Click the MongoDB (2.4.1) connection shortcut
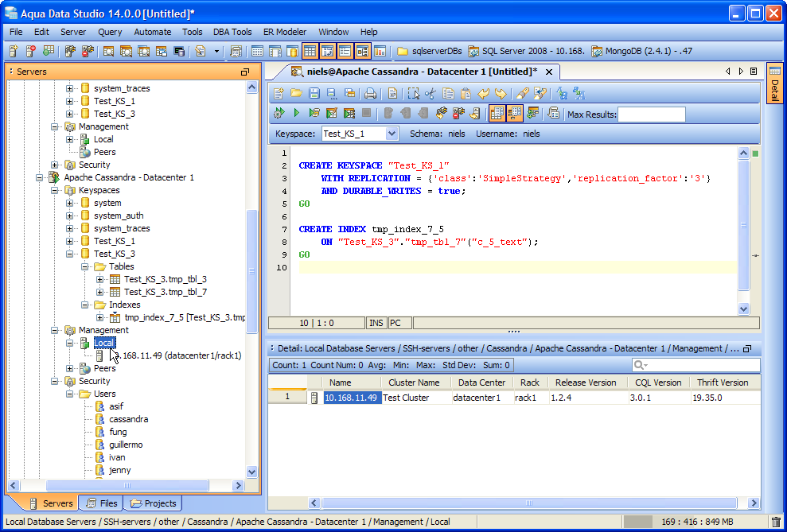Image resolution: width=787 pixels, height=532 pixels. pos(642,51)
